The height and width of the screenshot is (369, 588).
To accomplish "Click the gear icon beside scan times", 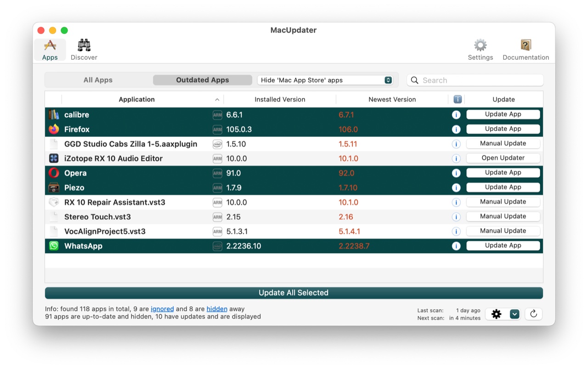I will pos(497,314).
